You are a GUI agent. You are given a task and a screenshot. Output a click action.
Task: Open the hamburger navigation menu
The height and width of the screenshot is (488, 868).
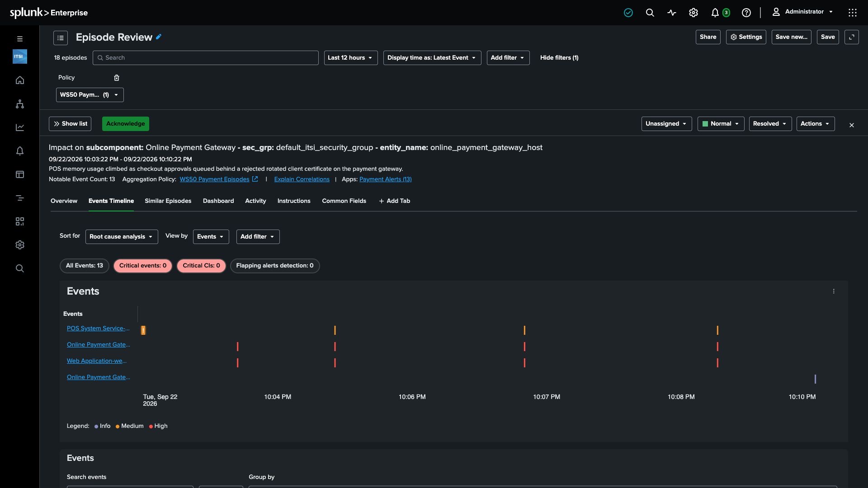20,39
